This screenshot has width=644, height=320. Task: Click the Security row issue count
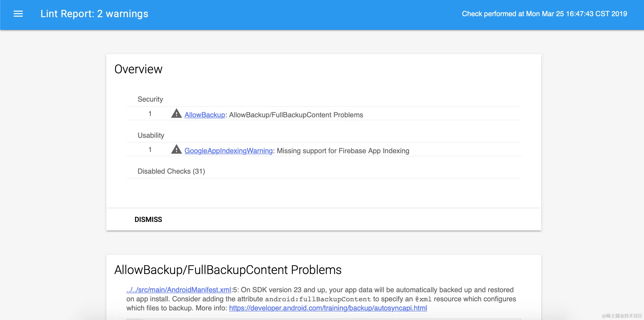coord(150,114)
